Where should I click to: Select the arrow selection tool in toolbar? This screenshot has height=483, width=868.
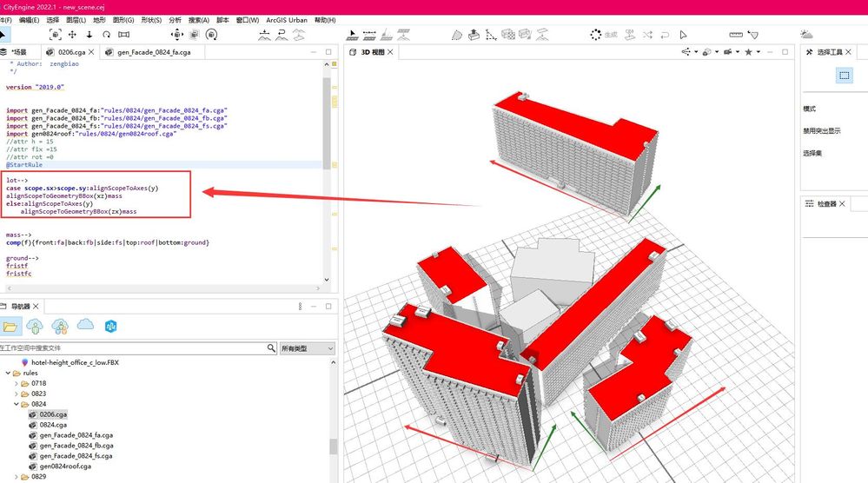[x=3, y=34]
